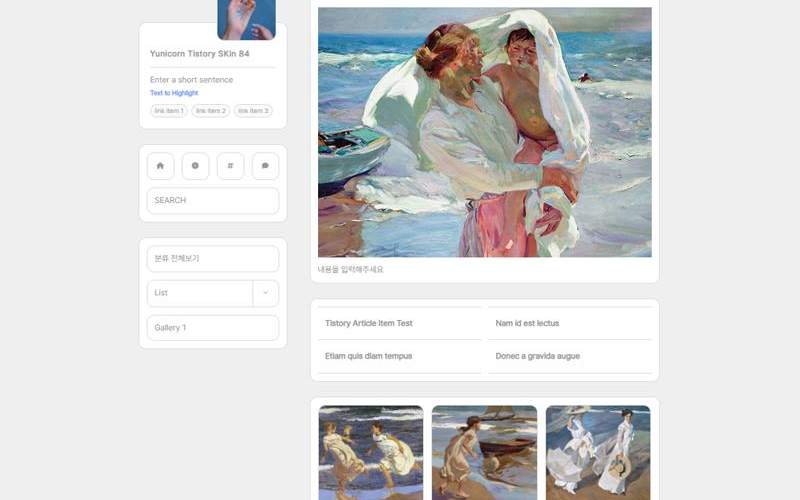Expand the List category chevron
Viewport: 800px width, 500px height.
click(265, 293)
